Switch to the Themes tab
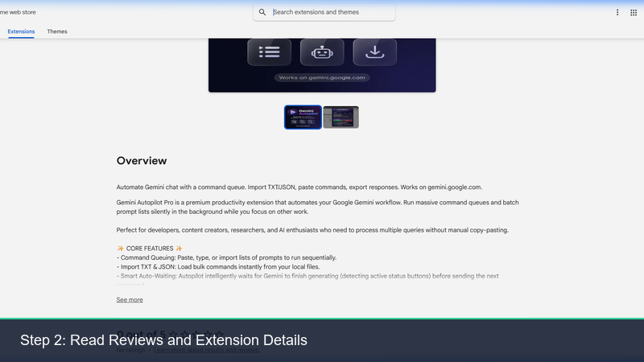This screenshot has width=644, height=362. coord(57,31)
